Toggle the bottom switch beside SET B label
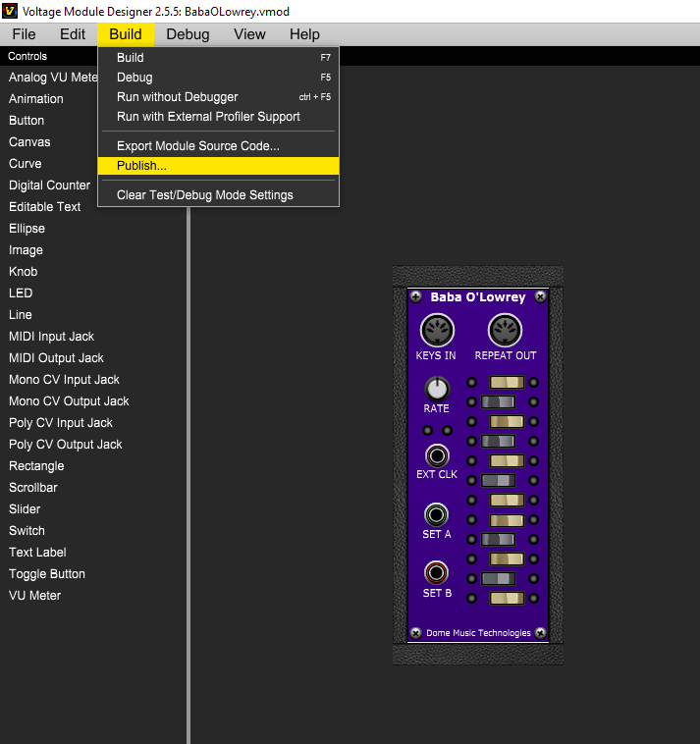Image resolution: width=700 pixels, height=744 pixels. point(507,598)
